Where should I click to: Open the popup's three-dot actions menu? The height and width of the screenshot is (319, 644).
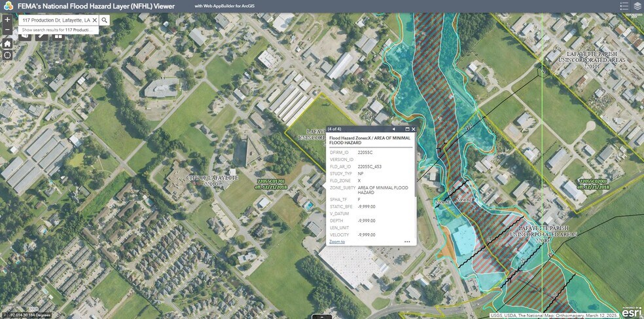(x=406, y=242)
